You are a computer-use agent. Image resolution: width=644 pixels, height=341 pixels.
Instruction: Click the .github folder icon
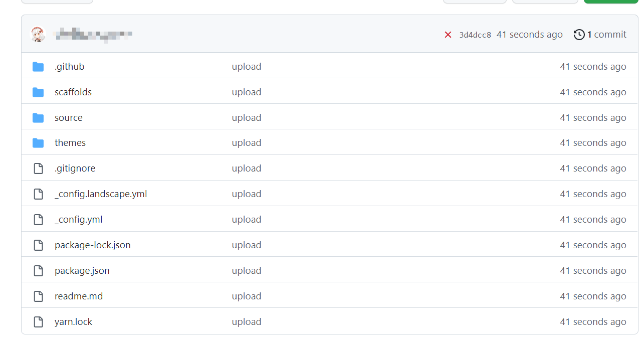pyautogui.click(x=38, y=67)
